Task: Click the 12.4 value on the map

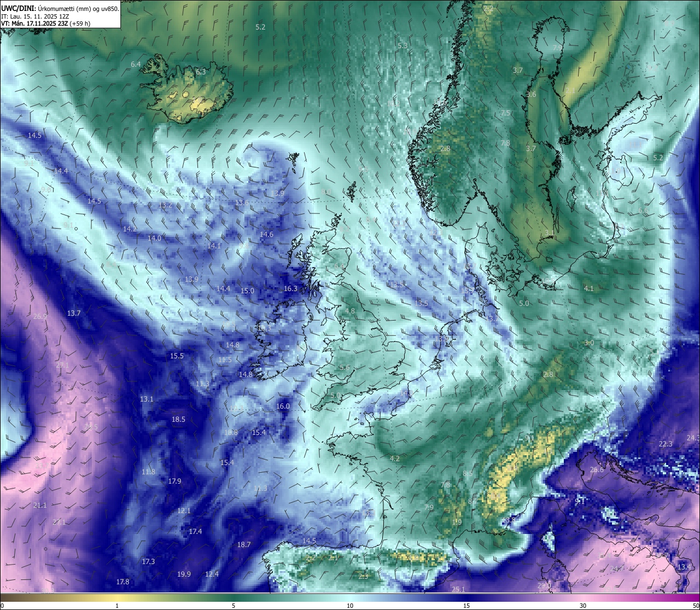Action: point(212,574)
